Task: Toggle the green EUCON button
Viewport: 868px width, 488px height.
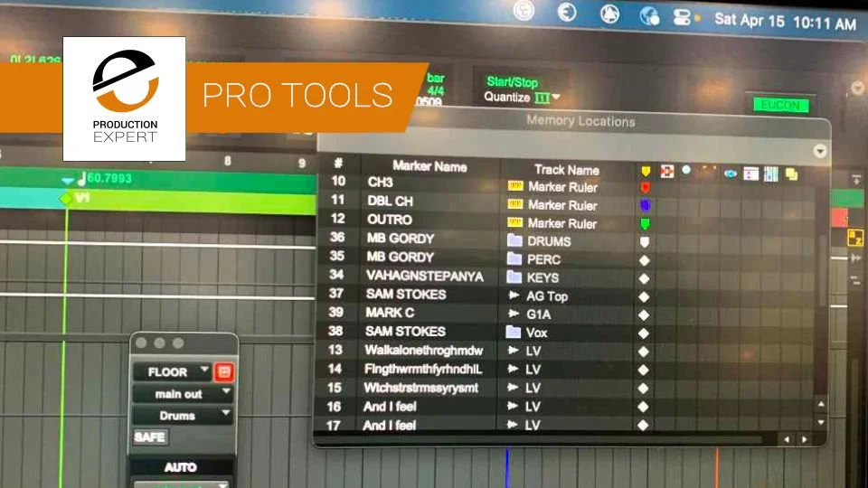Action: click(780, 105)
